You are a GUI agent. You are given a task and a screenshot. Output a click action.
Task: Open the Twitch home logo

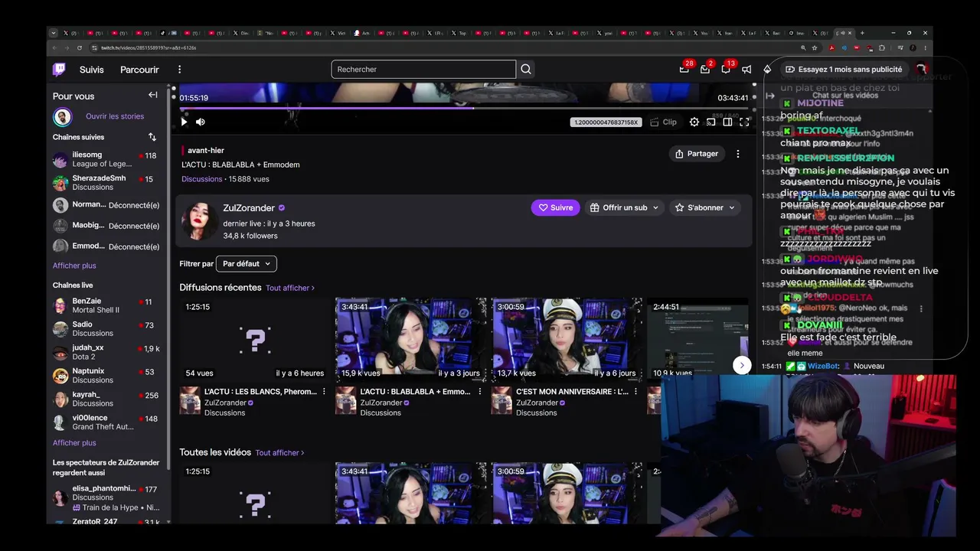pos(59,70)
